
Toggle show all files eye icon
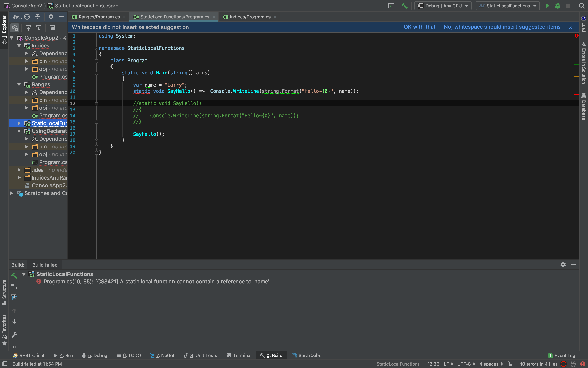pos(15,28)
